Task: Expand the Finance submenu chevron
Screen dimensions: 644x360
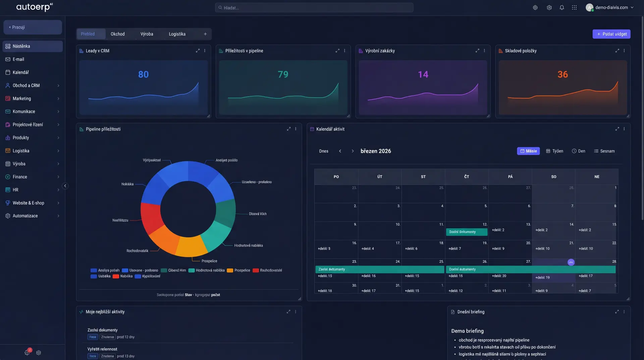Action: 58,177
